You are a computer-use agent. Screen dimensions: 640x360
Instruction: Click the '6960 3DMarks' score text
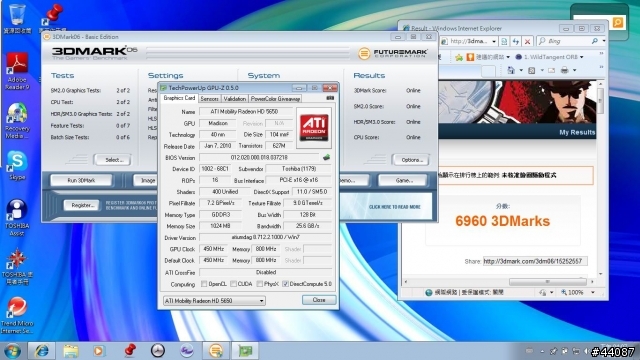click(502, 221)
